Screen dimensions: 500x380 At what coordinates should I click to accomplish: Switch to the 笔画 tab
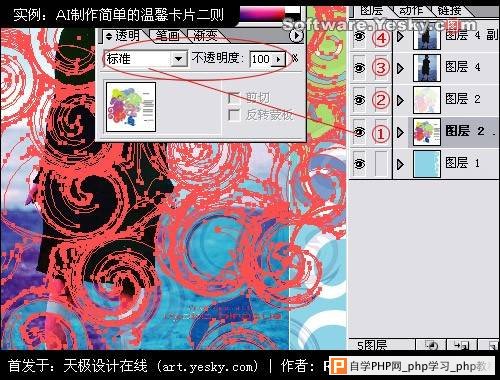point(168,35)
